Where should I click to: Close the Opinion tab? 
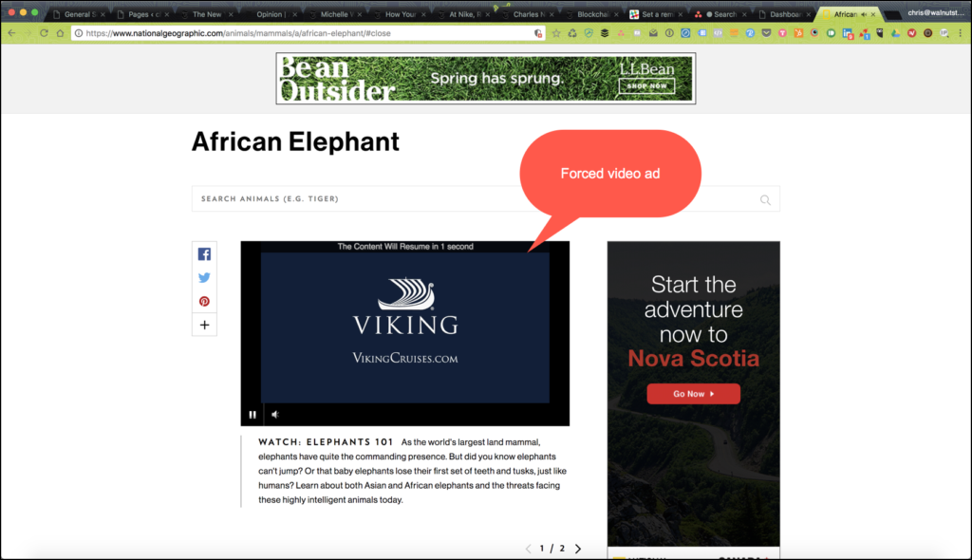point(295,14)
